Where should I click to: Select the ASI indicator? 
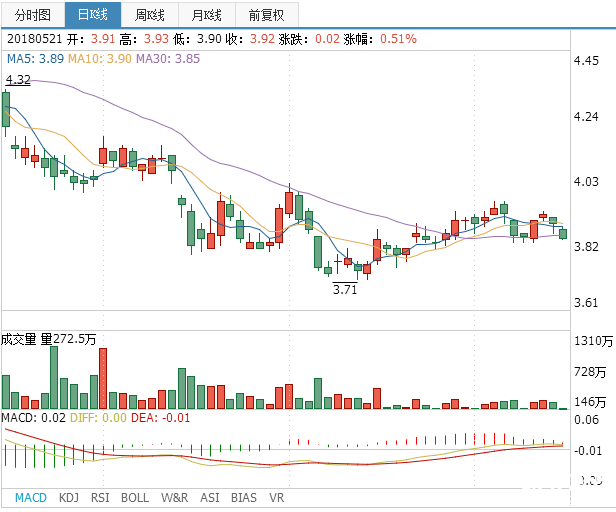(x=210, y=498)
